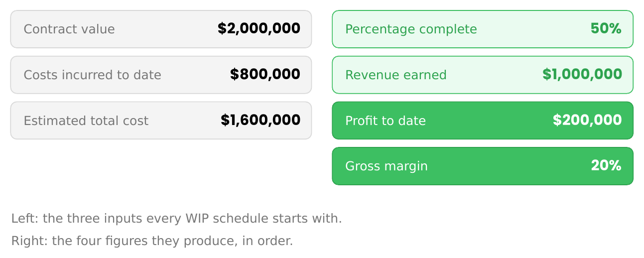The height and width of the screenshot is (258, 644).
Task: Click the Costs incurred to date row
Action: (x=161, y=75)
